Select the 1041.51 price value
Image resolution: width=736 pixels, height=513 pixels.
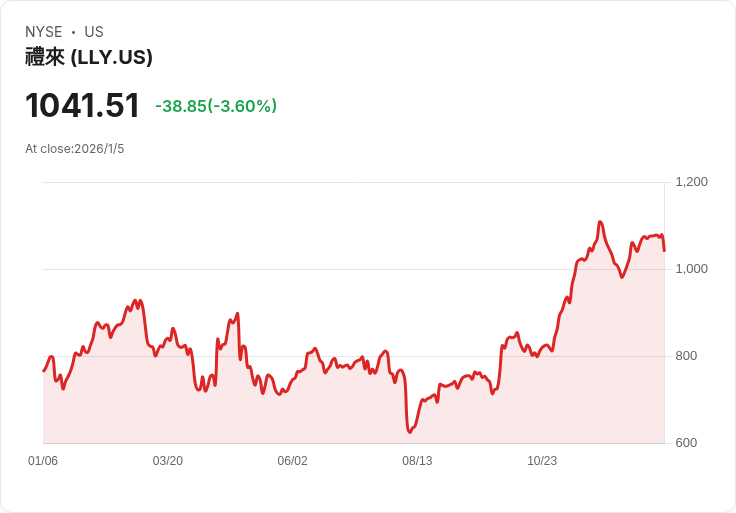82,105
